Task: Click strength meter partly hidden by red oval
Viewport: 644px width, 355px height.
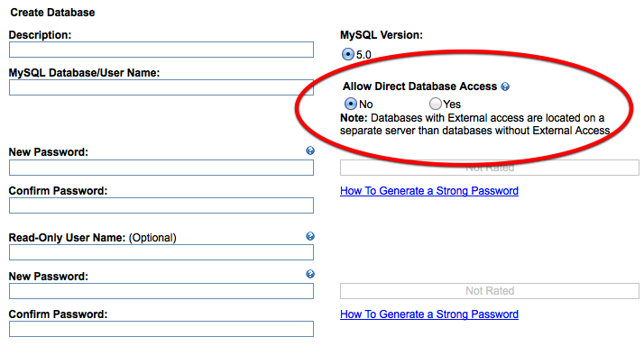Action: 490,168
